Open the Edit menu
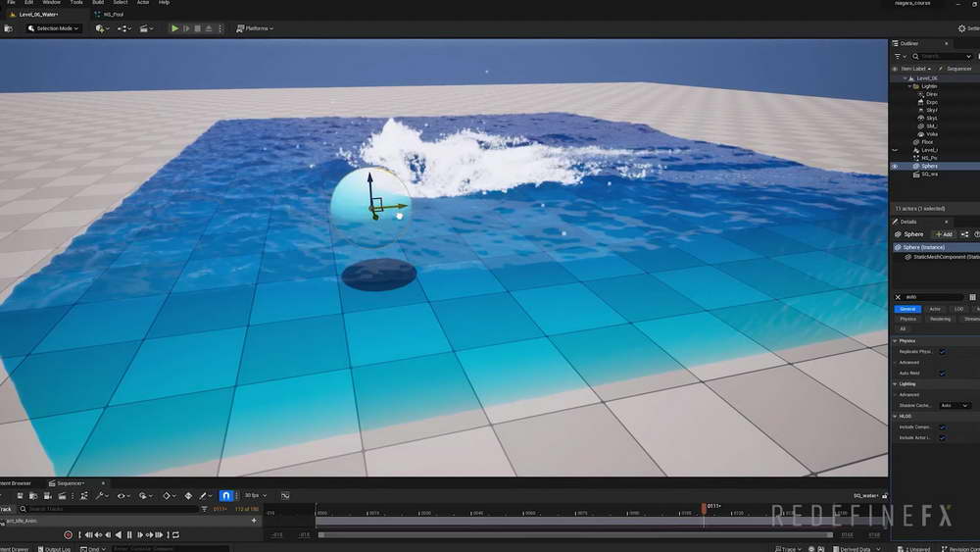The image size is (980, 552). click(x=28, y=3)
